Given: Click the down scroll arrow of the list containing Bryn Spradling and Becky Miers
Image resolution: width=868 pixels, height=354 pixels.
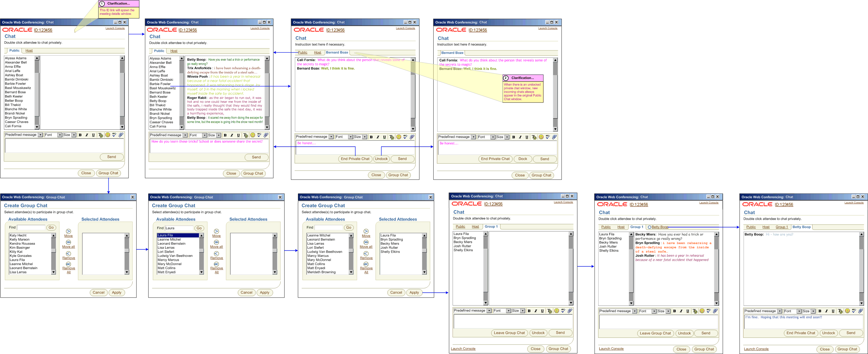Looking at the screenshot, I should coord(424,272).
